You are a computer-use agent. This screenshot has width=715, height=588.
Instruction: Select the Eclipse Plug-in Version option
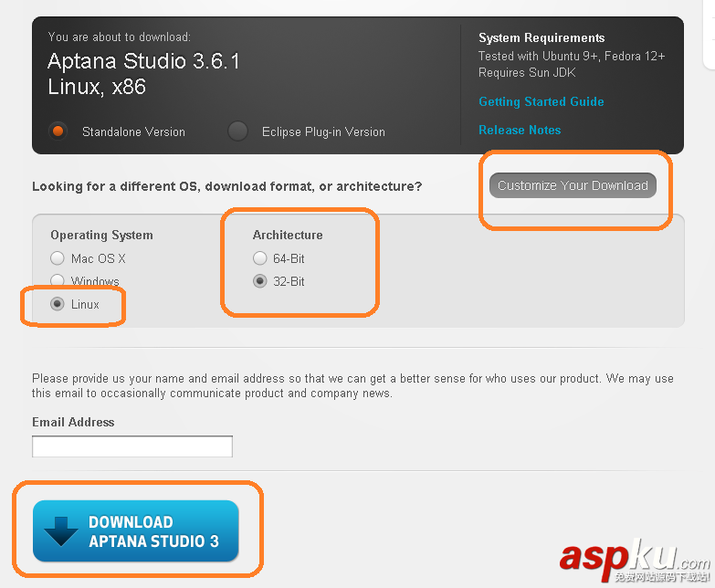237,131
